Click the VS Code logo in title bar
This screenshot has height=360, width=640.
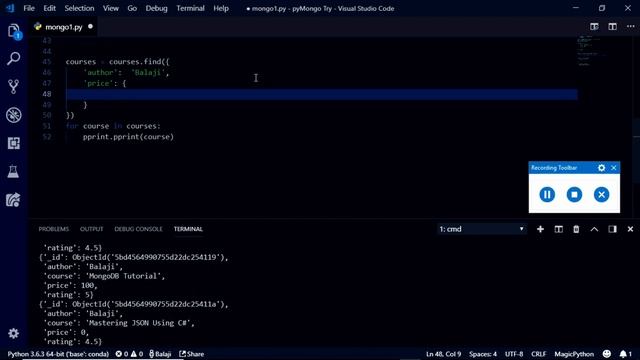click(10, 8)
